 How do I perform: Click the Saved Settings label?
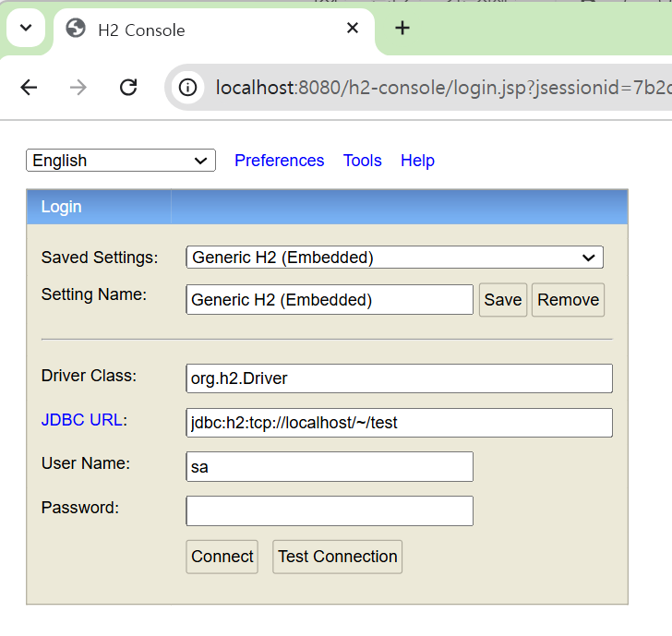click(100, 258)
